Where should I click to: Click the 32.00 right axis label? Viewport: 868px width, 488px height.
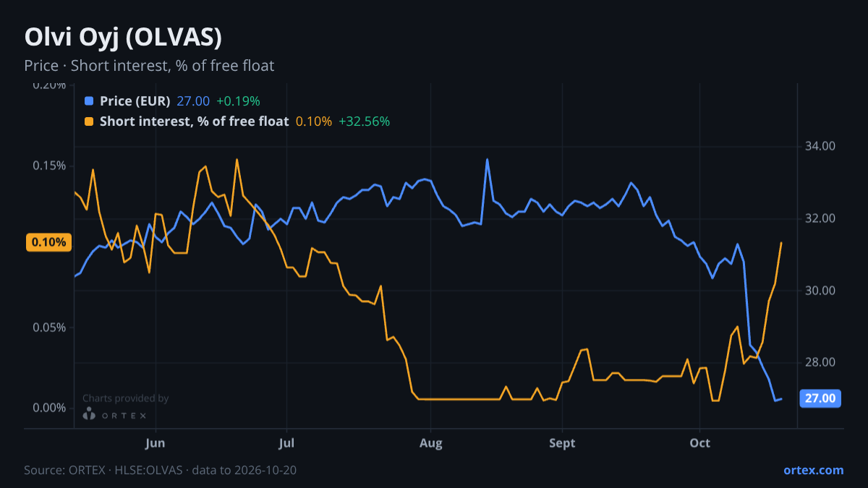tap(820, 218)
